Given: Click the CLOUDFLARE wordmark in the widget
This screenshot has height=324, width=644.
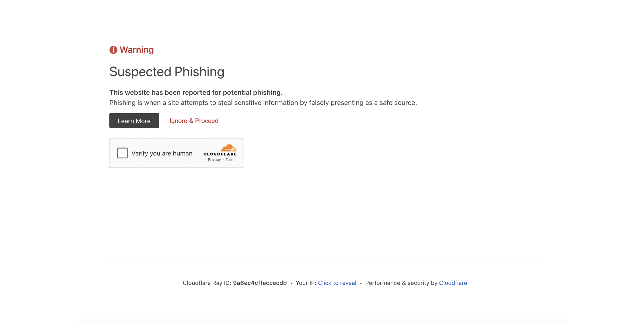Looking at the screenshot, I should click(x=220, y=154).
